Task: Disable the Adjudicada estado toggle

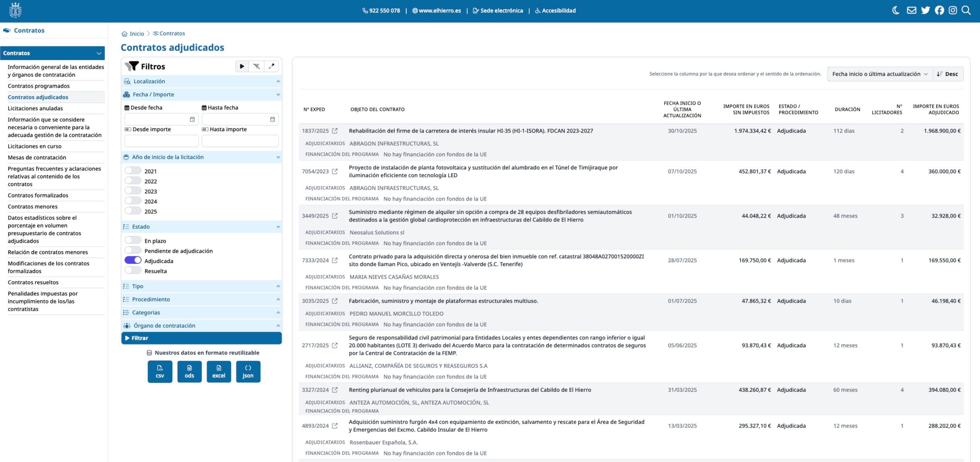Action: [x=133, y=260]
